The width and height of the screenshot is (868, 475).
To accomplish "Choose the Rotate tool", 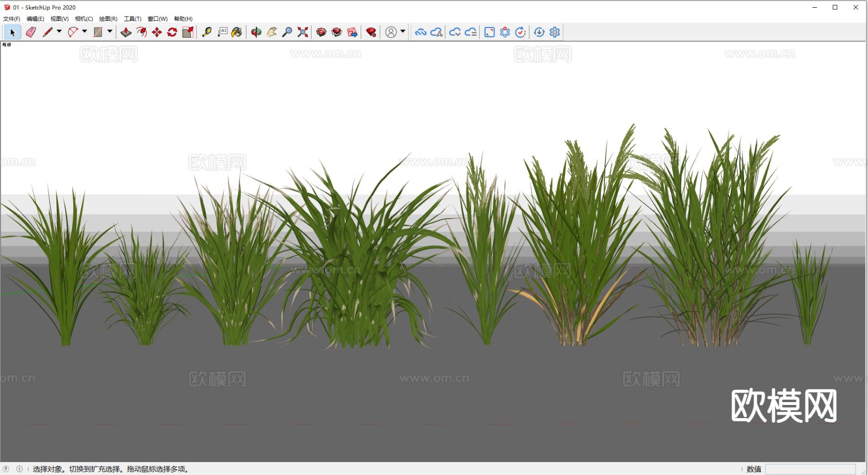I will (x=172, y=32).
